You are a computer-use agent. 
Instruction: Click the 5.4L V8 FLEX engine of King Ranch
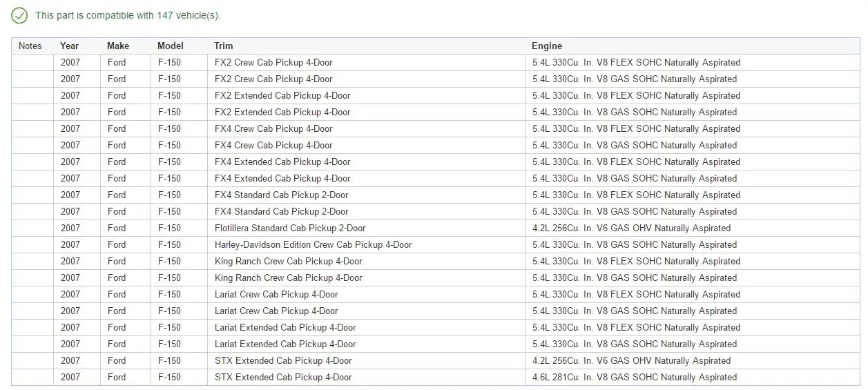pyautogui.click(x=636, y=261)
